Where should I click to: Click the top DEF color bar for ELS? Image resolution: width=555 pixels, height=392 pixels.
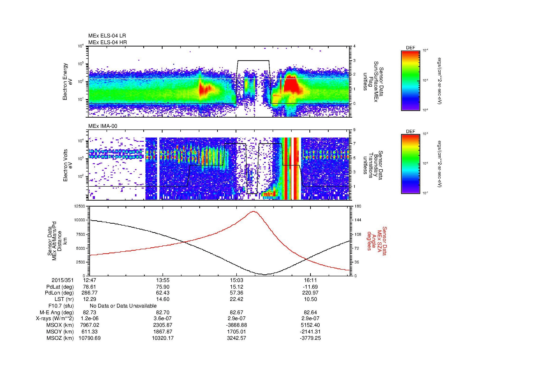click(410, 80)
